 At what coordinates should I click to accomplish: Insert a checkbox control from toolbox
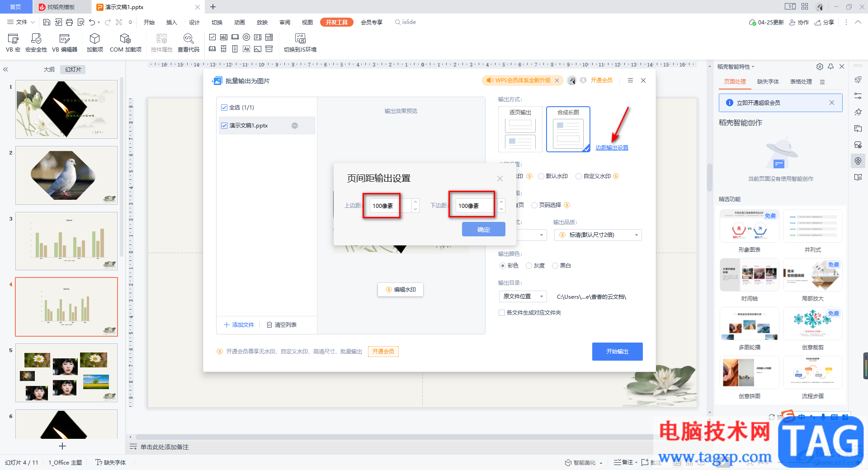(x=212, y=37)
